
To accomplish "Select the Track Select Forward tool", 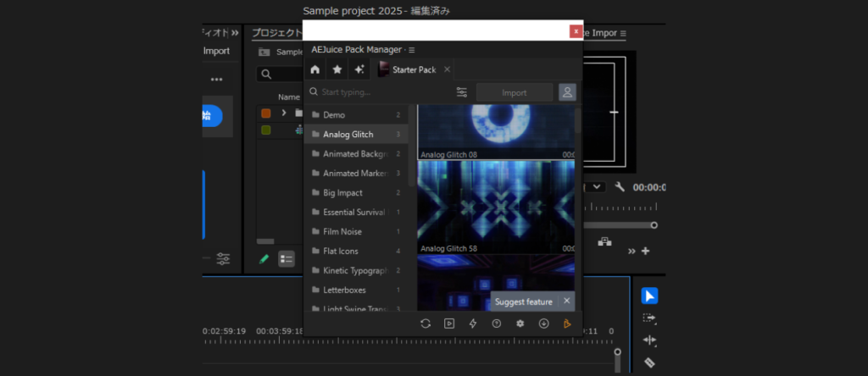I will (x=649, y=318).
